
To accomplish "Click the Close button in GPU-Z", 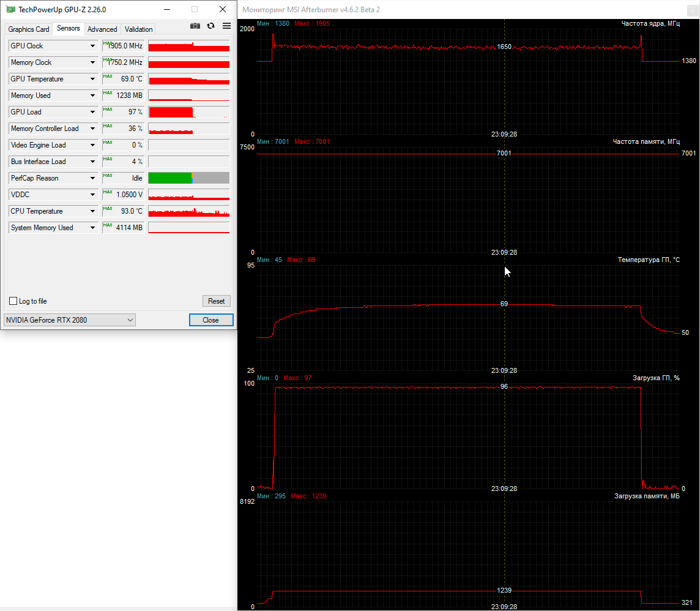I will click(210, 320).
